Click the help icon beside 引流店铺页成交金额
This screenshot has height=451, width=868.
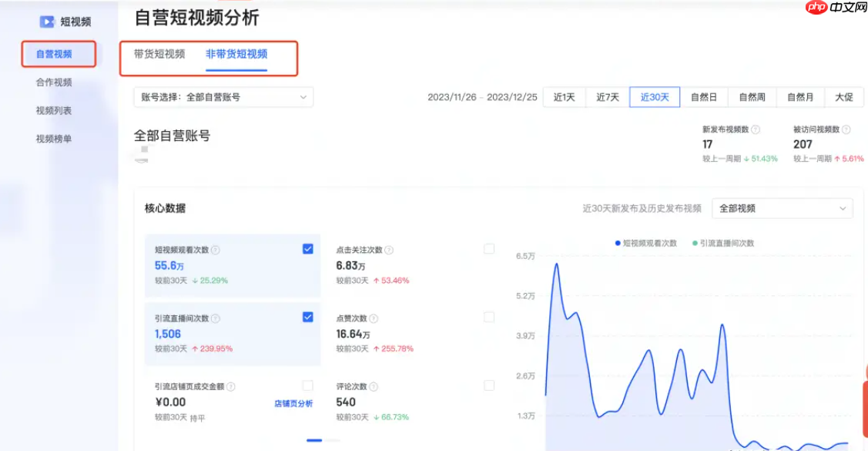(x=231, y=385)
